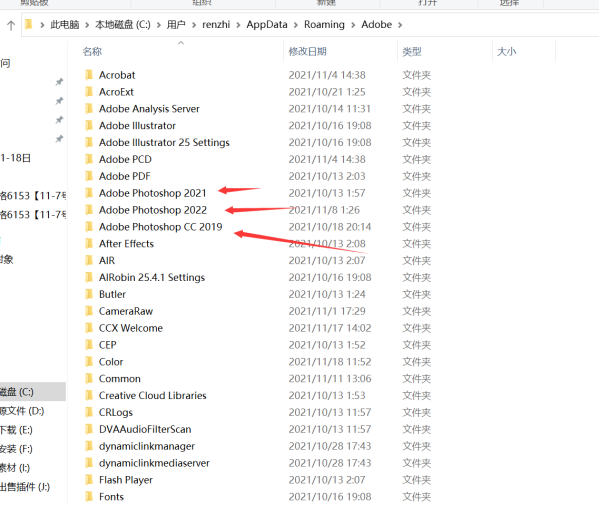The height and width of the screenshot is (505, 599).
Task: Select the Adobe Photoshop 2022 folder icon
Action: (x=89, y=210)
